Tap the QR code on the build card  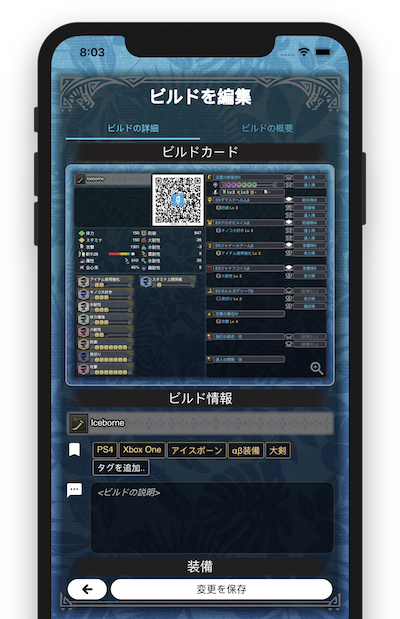(x=178, y=200)
